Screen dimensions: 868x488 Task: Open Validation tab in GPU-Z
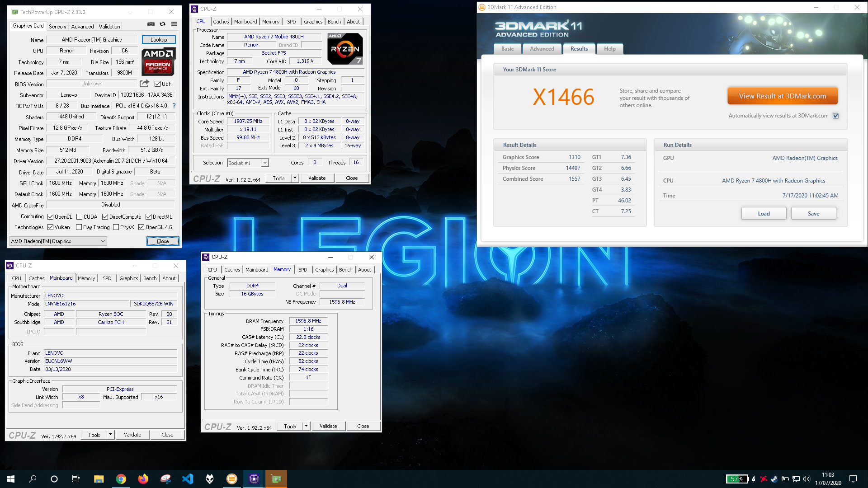point(109,27)
